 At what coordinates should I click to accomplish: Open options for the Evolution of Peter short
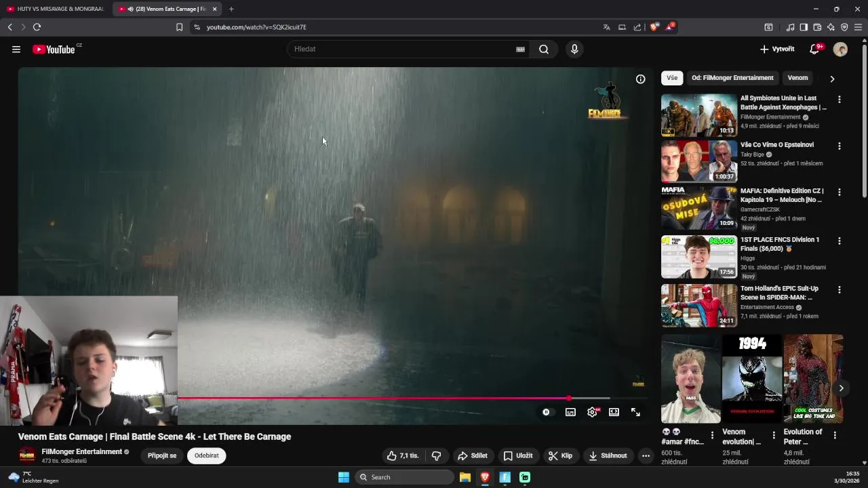[835, 435]
